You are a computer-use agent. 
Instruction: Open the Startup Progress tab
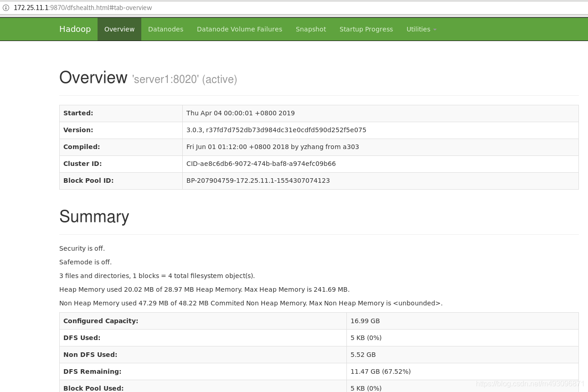366,29
